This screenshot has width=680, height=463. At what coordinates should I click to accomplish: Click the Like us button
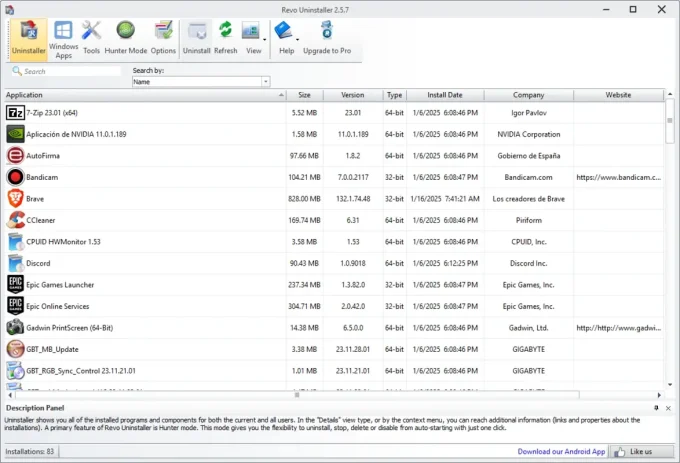click(641, 451)
